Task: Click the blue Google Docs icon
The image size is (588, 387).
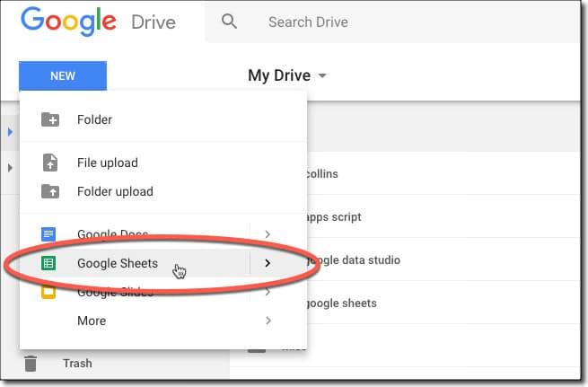Action: 49,234
